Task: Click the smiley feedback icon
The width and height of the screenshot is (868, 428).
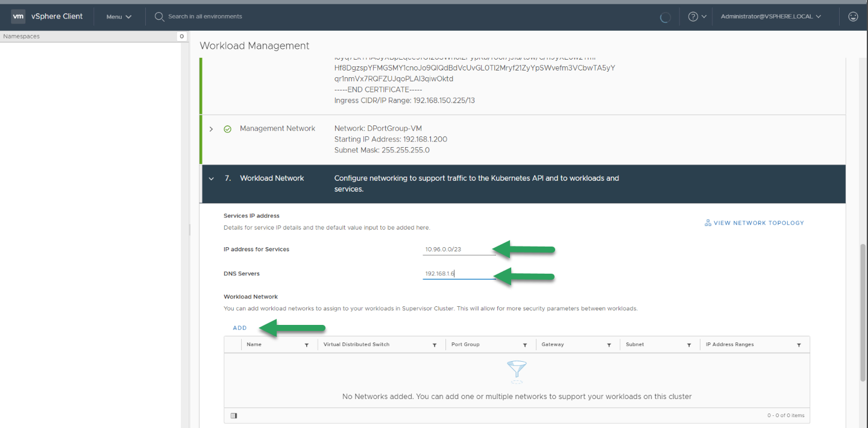Action: pos(853,17)
